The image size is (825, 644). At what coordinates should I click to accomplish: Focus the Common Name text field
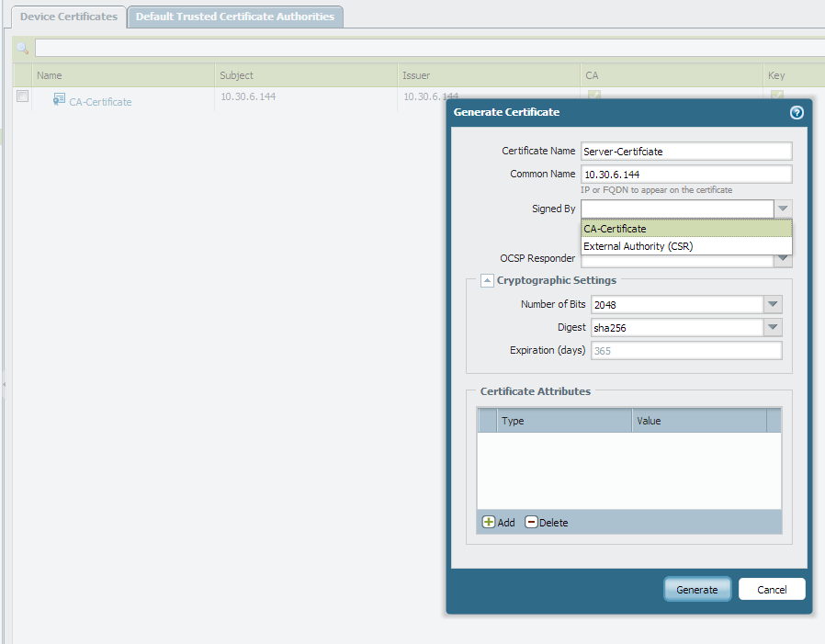click(x=685, y=175)
